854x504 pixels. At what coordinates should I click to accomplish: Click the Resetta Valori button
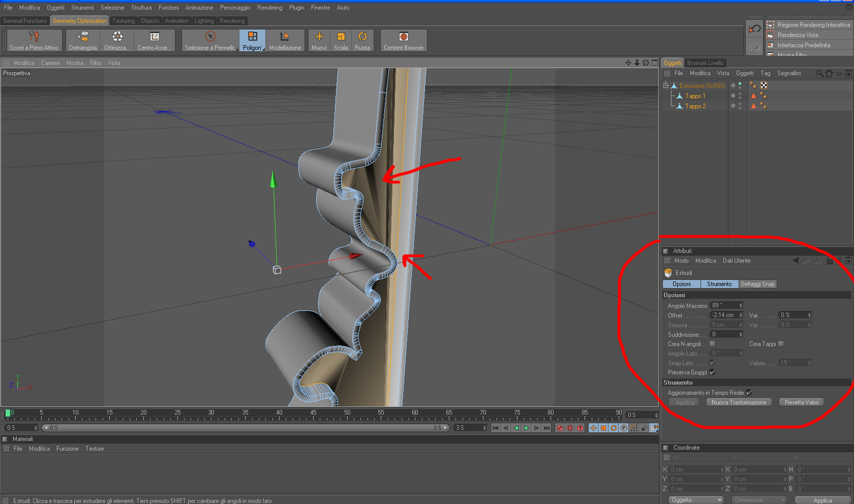coord(802,402)
